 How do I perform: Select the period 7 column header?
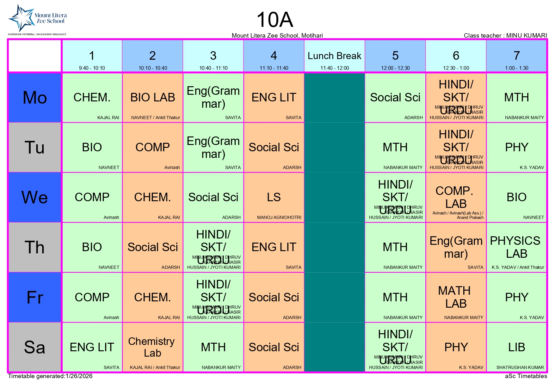tap(516, 56)
